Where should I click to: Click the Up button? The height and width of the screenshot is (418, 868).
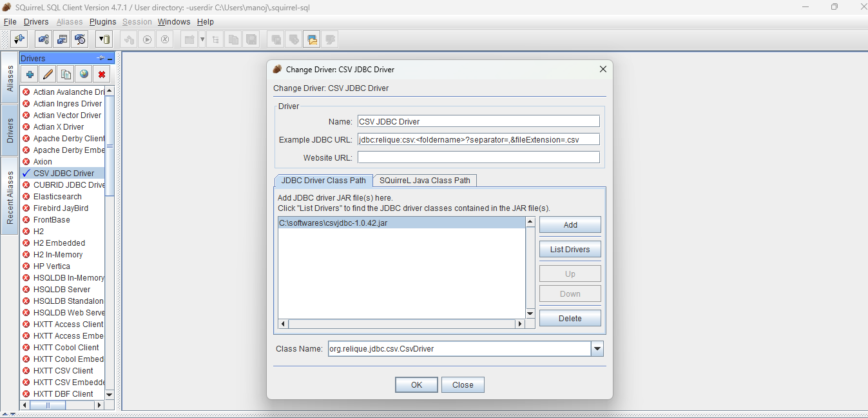click(570, 274)
